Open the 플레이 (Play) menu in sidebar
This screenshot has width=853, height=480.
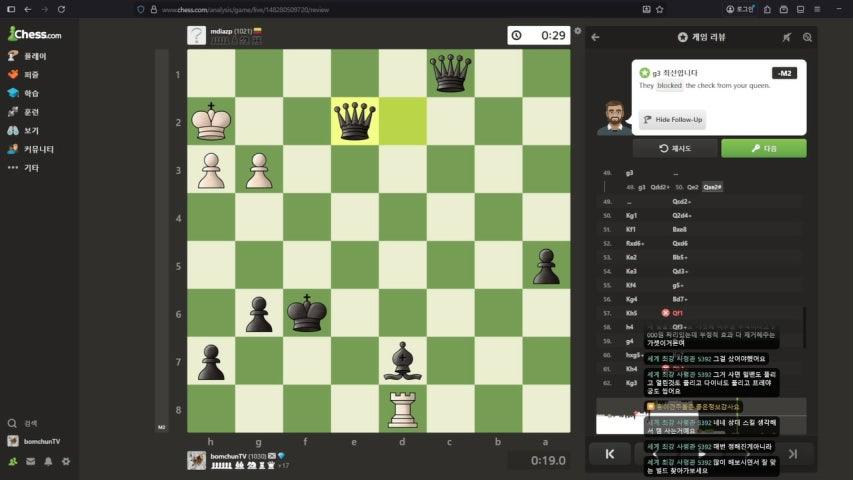28,56
